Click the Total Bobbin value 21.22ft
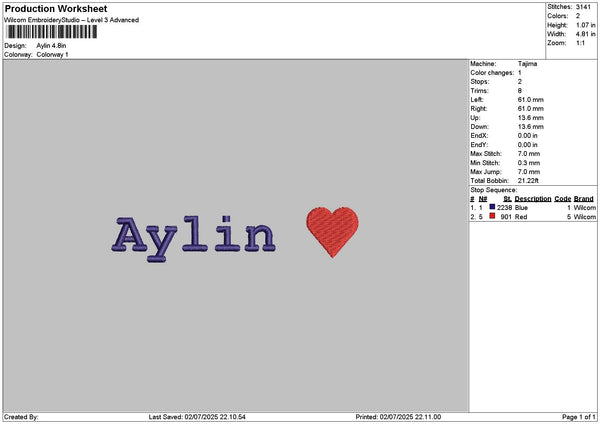Image resolution: width=600 pixels, height=424 pixels. coord(528,181)
